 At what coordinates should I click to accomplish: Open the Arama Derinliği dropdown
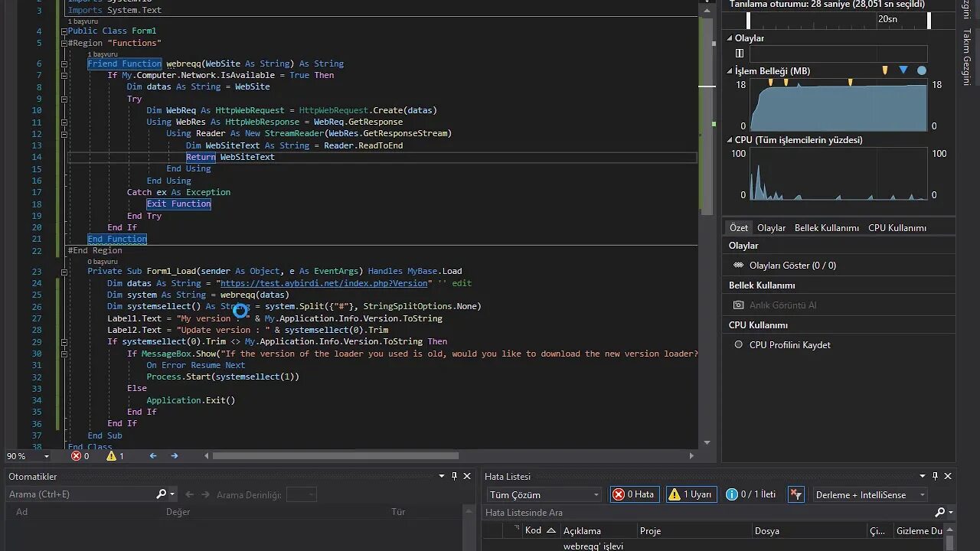coord(301,494)
